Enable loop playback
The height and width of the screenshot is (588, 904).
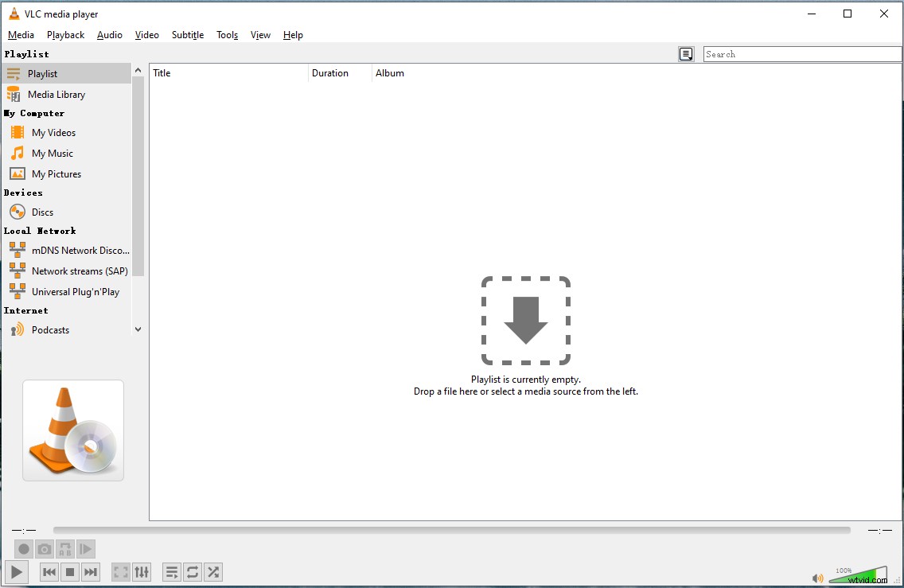coord(192,571)
